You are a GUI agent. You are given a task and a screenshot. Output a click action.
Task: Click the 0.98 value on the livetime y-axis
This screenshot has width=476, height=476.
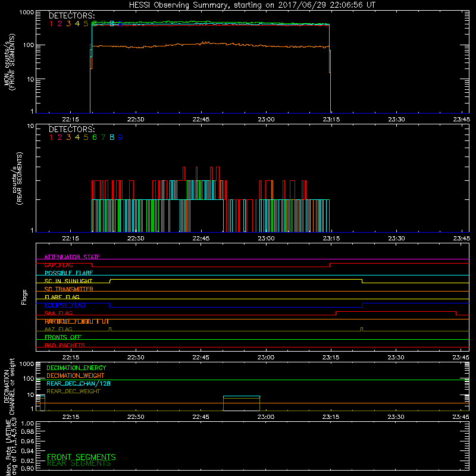tap(27, 432)
